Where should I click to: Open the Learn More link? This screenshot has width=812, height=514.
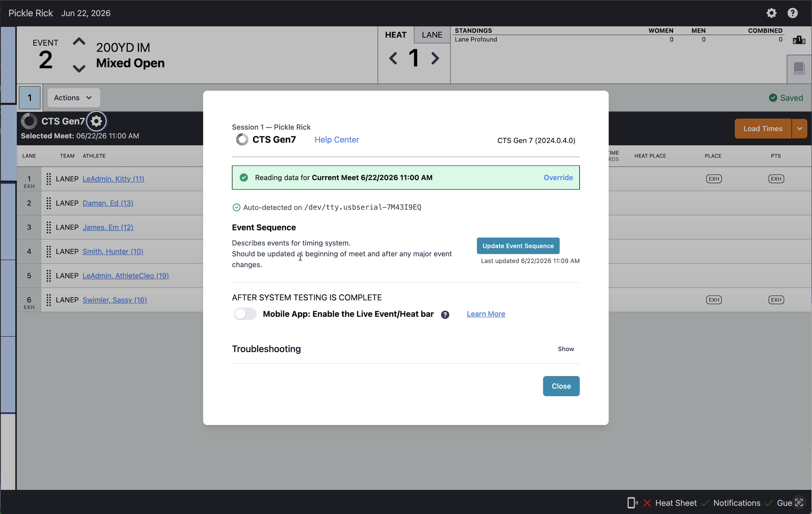(486, 314)
